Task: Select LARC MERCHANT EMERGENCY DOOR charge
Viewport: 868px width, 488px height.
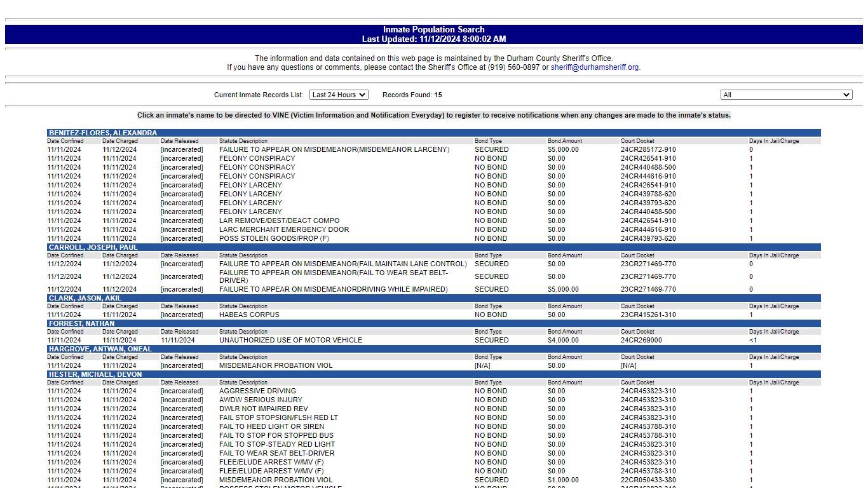Action: 284,230
